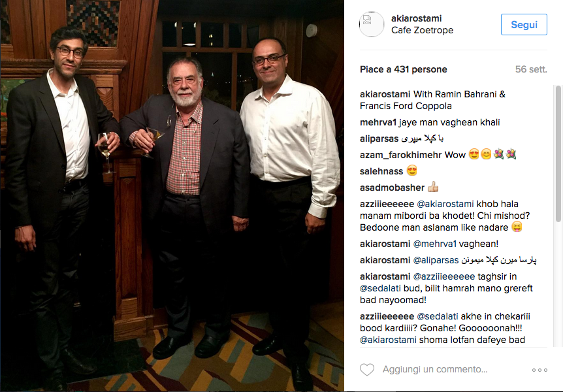Click the comments panel scrollbar
Screen dimensions: 563x392
click(558, 154)
